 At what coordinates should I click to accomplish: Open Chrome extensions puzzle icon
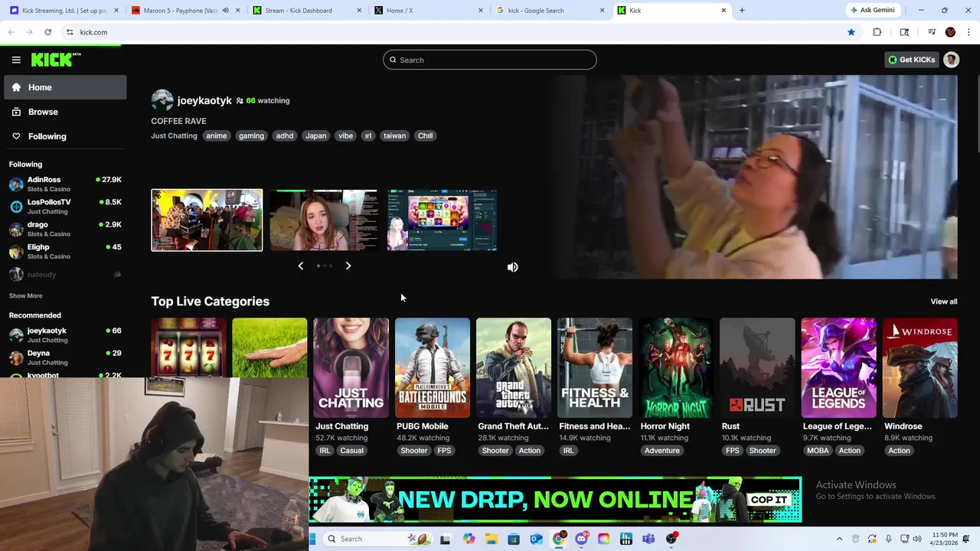tap(877, 32)
